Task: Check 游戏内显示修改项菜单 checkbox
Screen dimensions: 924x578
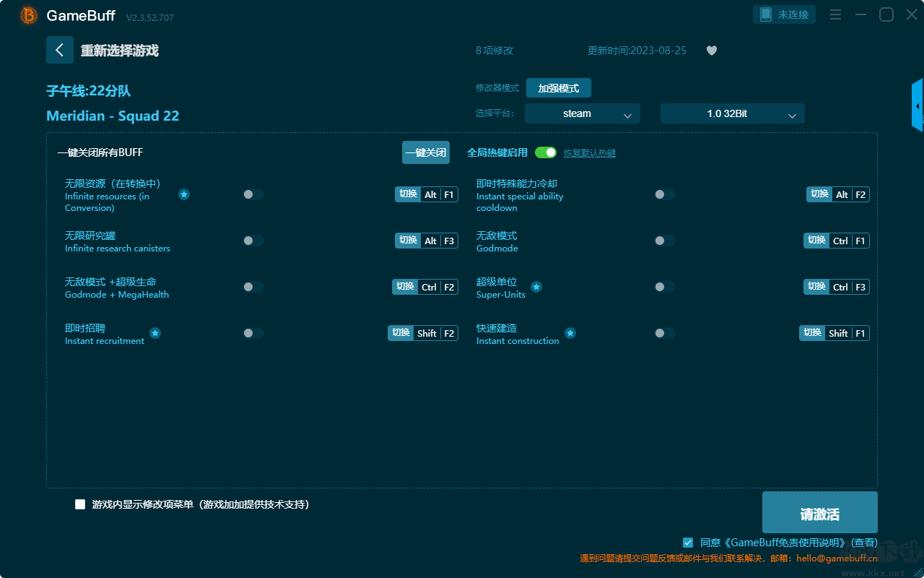Action: pos(80,504)
